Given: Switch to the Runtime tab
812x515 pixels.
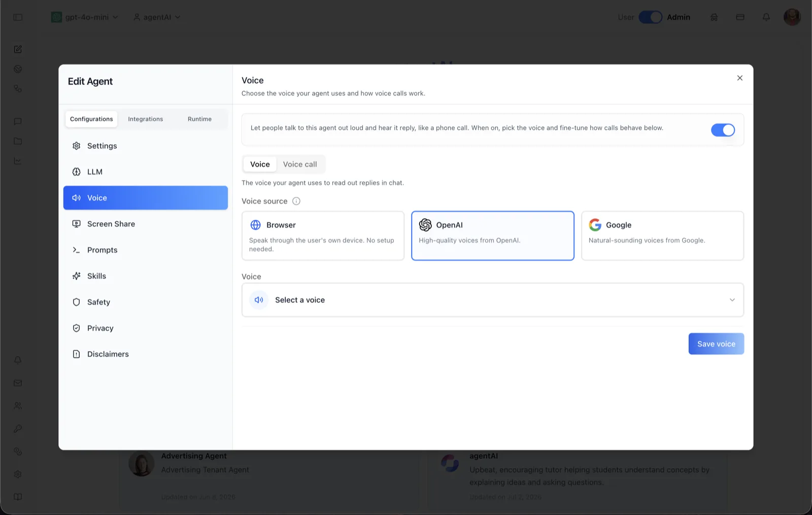Looking at the screenshot, I should [199, 119].
